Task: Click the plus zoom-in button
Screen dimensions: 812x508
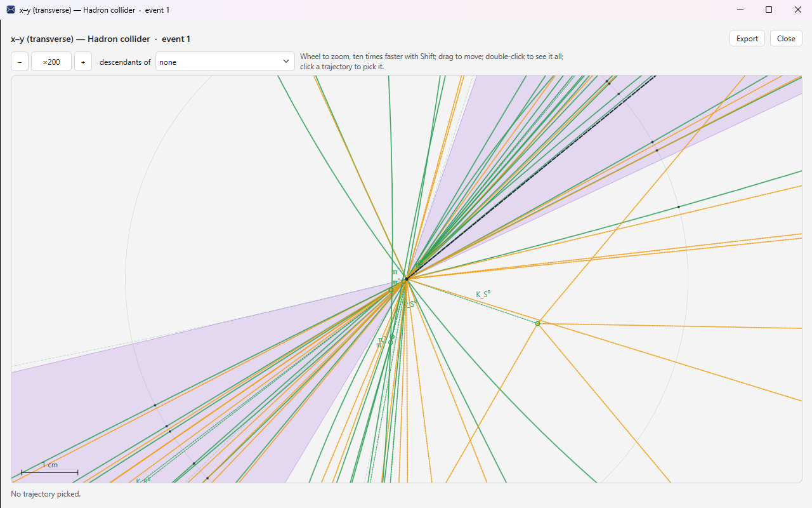Action: pos(83,62)
